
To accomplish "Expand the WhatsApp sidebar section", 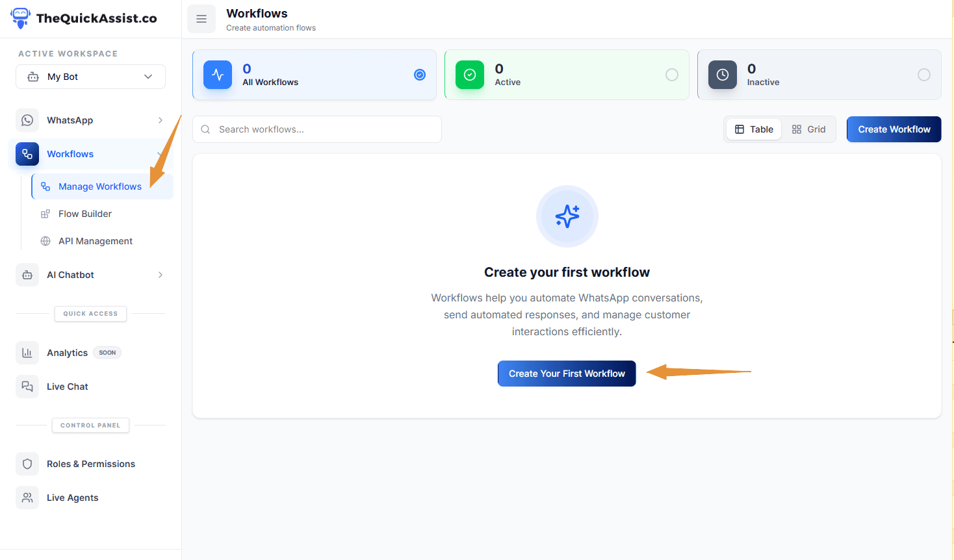I will point(160,120).
